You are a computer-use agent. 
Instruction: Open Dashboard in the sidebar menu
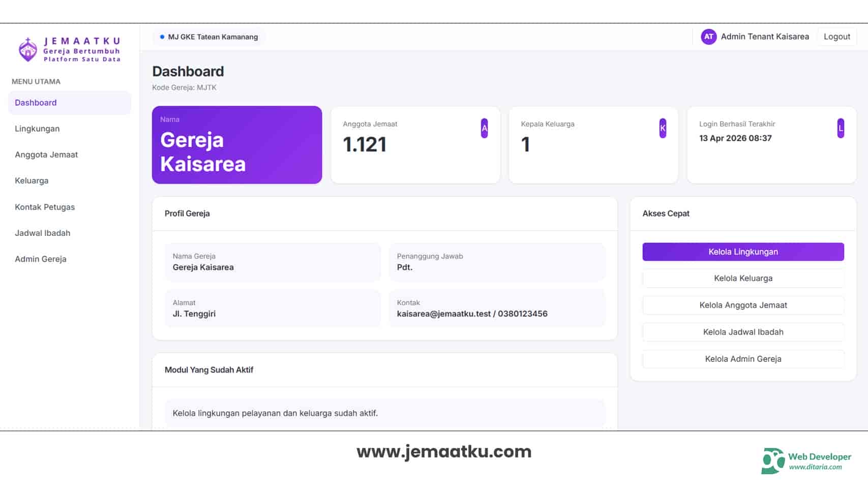(36, 103)
